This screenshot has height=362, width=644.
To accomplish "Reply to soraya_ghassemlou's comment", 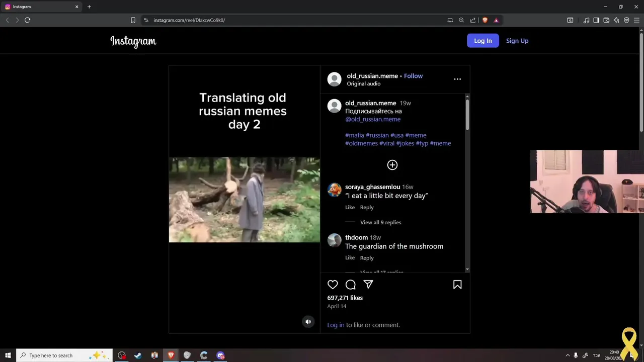I will 367,208.
